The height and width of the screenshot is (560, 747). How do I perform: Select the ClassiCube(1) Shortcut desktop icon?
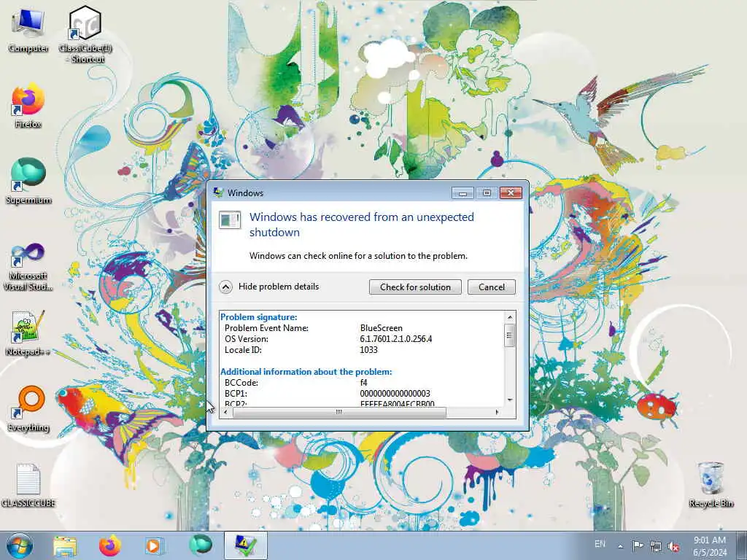click(85, 34)
